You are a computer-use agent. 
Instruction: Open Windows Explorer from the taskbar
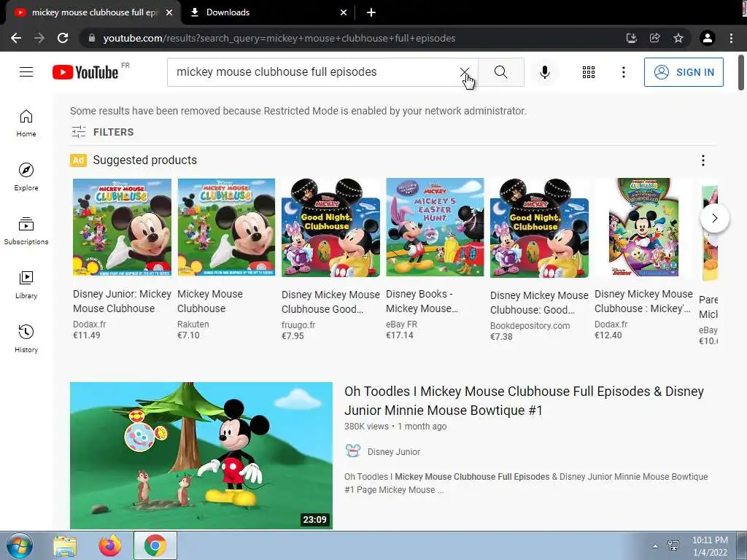click(x=65, y=545)
